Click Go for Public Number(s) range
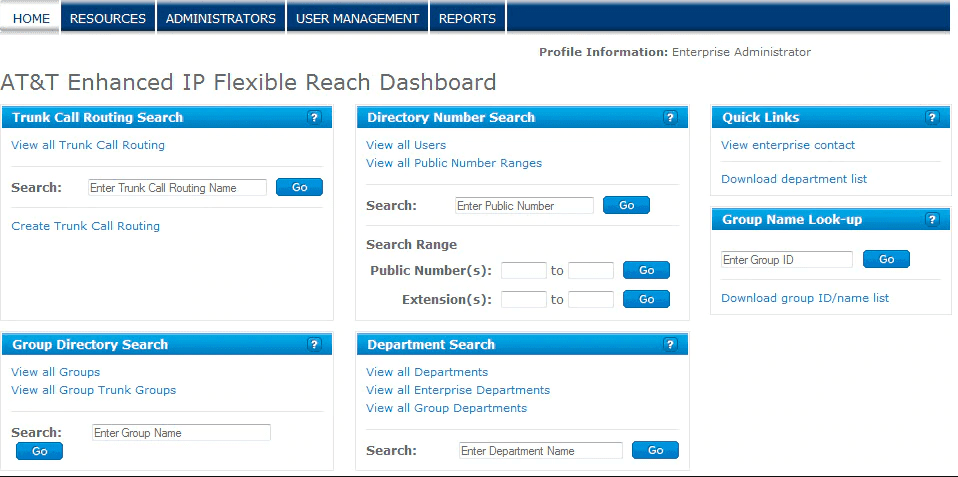Screen dimensions: 958x477 646,270
